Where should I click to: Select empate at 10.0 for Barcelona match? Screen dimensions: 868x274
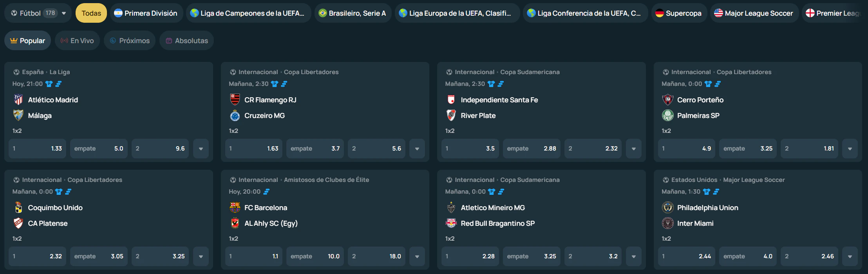point(315,256)
